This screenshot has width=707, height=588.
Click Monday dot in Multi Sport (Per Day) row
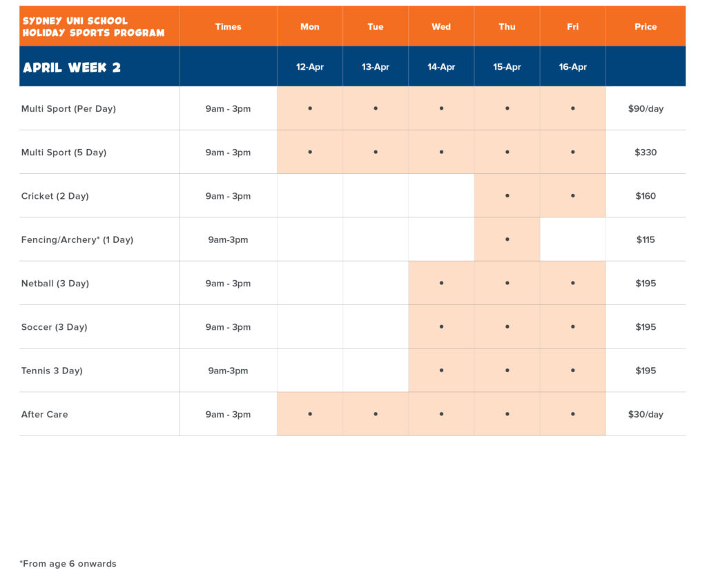point(310,108)
